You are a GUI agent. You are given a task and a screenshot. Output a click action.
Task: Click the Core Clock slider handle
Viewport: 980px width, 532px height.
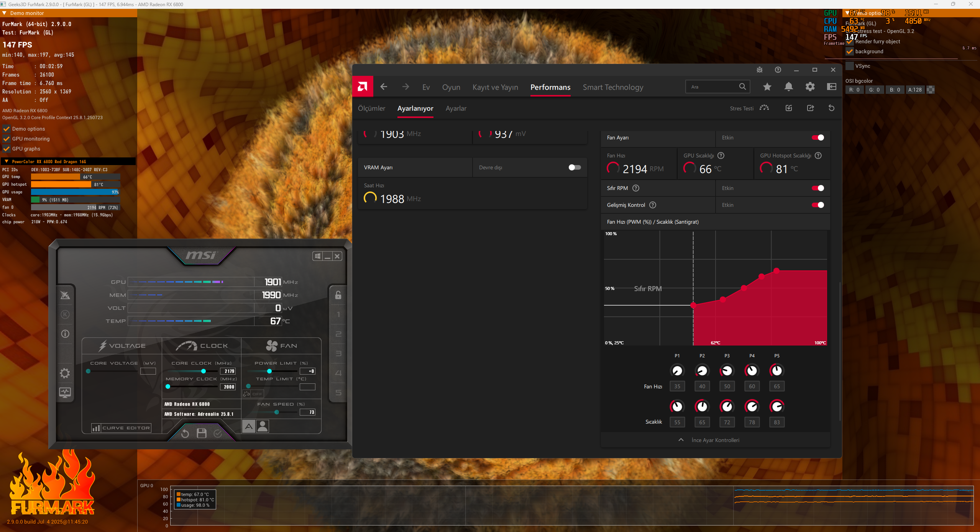point(204,371)
